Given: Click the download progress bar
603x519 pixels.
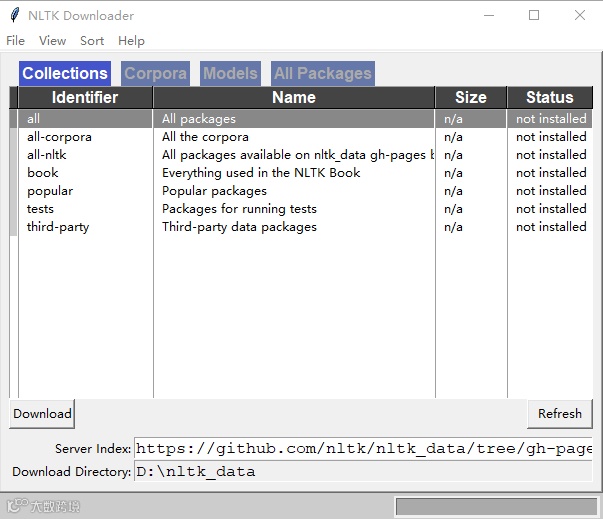Looking at the screenshot, I should (496, 506).
